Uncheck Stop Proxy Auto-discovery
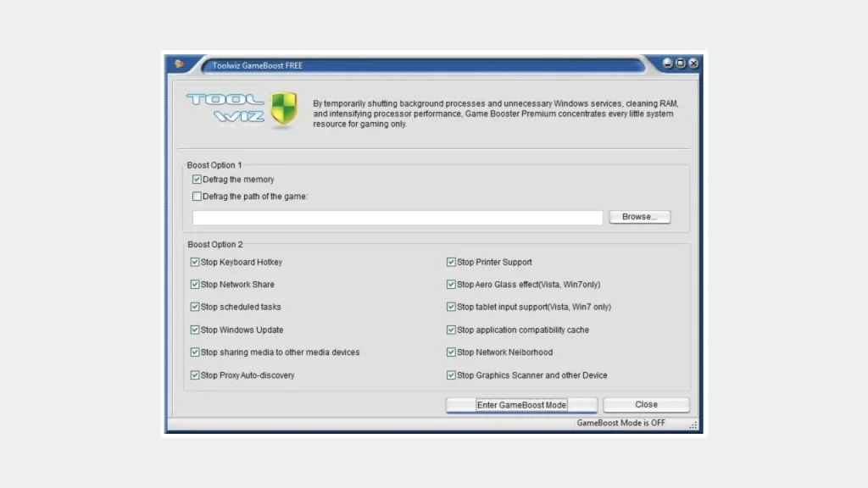 click(x=194, y=374)
